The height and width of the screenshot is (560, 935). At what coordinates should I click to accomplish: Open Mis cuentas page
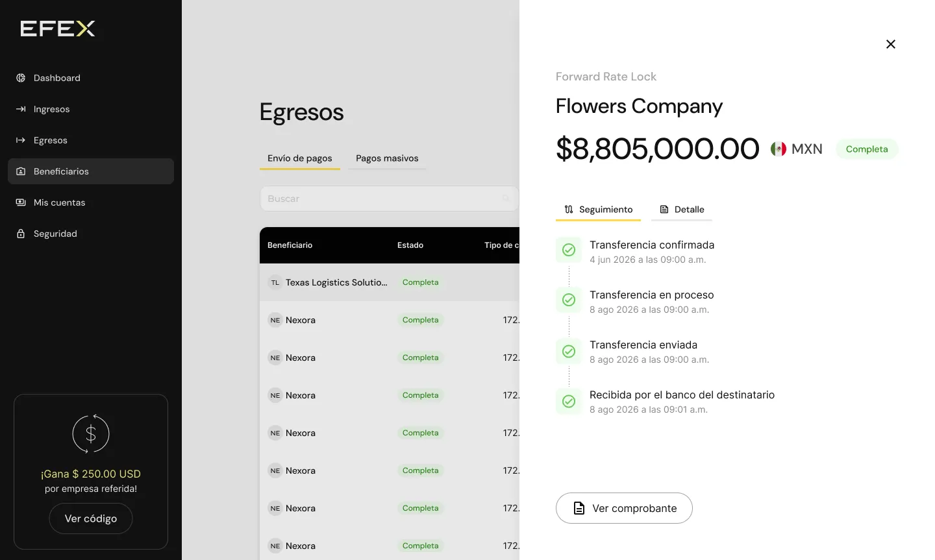coord(91,202)
